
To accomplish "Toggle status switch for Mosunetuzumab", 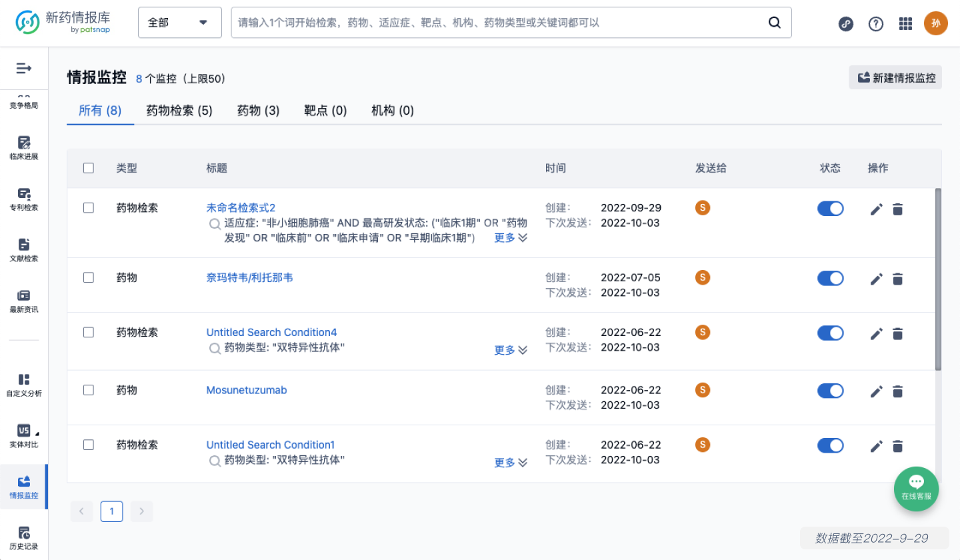I will click(831, 391).
